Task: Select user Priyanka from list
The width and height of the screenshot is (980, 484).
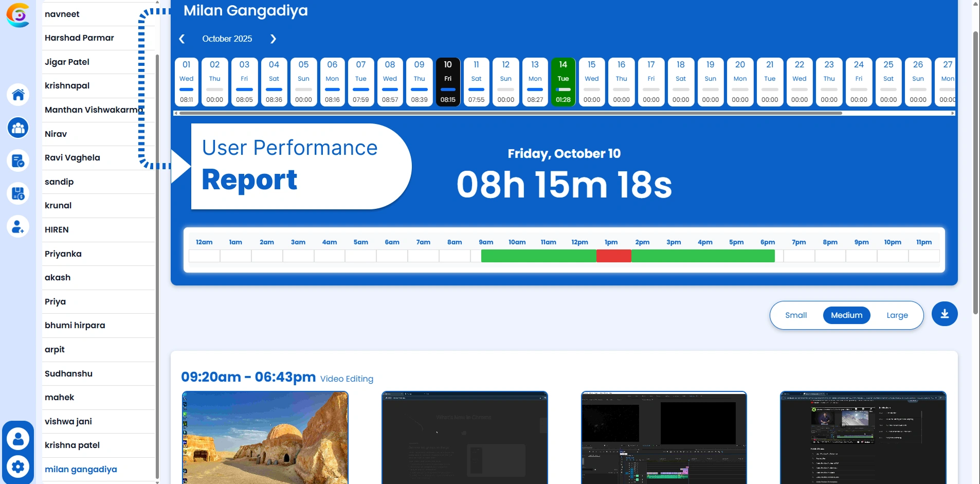Action: tap(63, 254)
